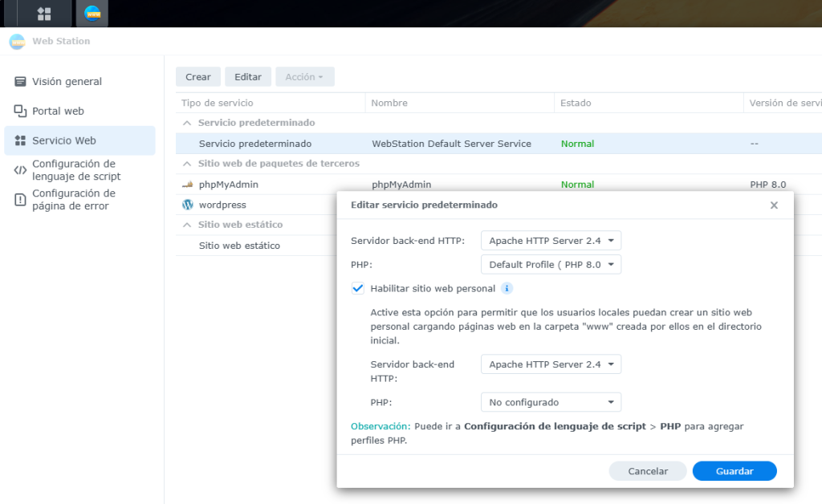822x504 pixels.
Task: Close the Editar servicio predeterminado dialog
Action: [x=774, y=205]
